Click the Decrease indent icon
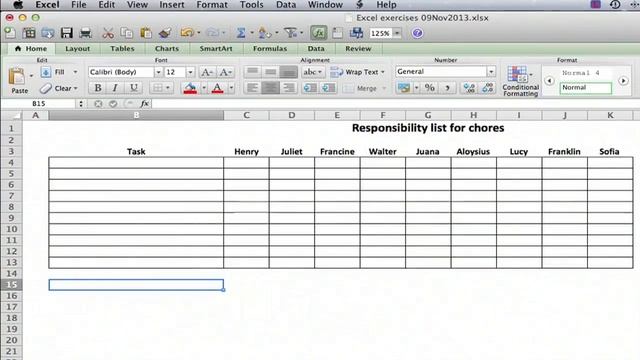 [x=310, y=88]
